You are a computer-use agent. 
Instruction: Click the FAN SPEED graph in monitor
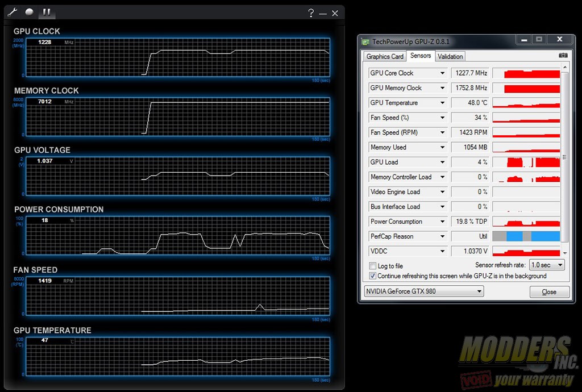click(178, 296)
